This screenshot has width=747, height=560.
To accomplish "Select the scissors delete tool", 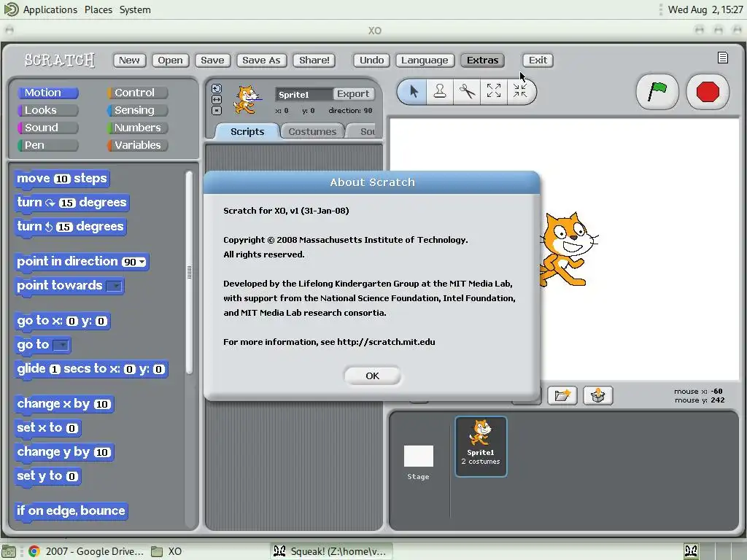I will coord(467,91).
